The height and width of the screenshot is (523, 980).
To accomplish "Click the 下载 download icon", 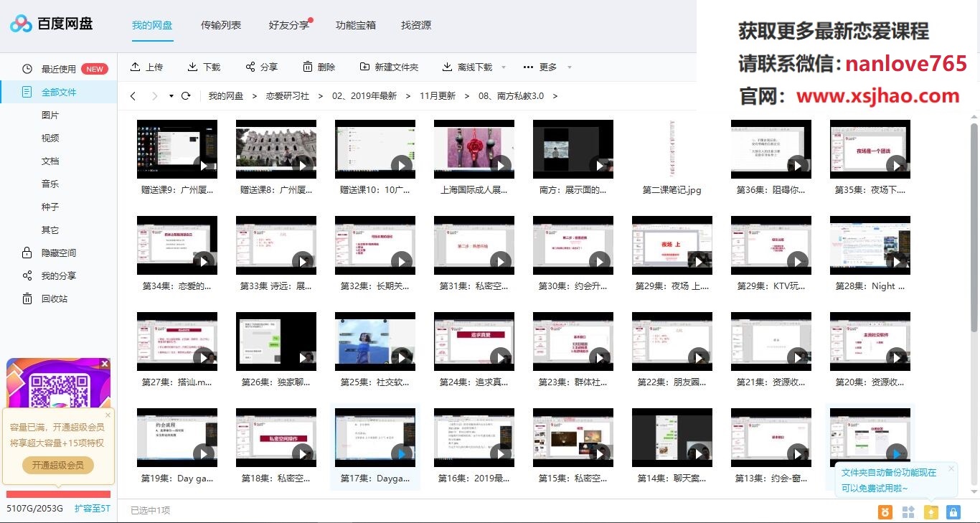I will 192,67.
